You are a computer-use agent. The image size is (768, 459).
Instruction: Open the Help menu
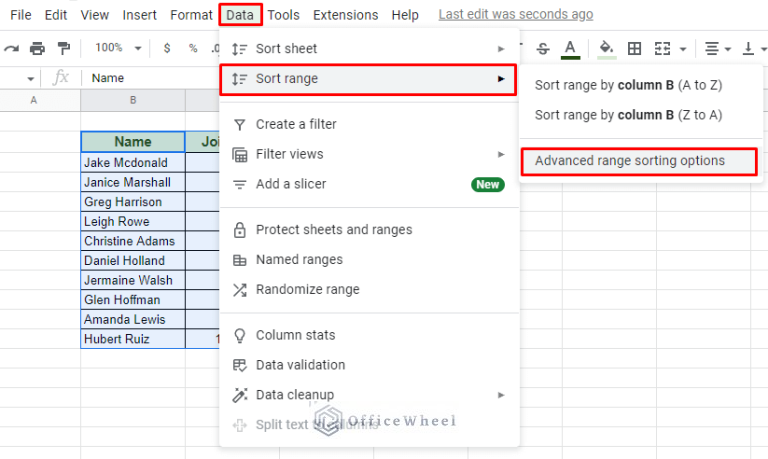[x=405, y=15]
